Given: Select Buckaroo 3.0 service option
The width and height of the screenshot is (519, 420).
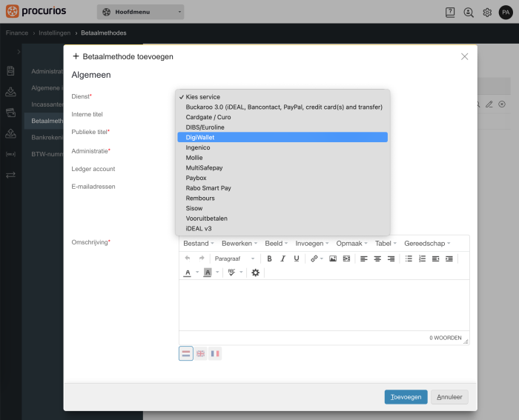Looking at the screenshot, I should [282, 107].
